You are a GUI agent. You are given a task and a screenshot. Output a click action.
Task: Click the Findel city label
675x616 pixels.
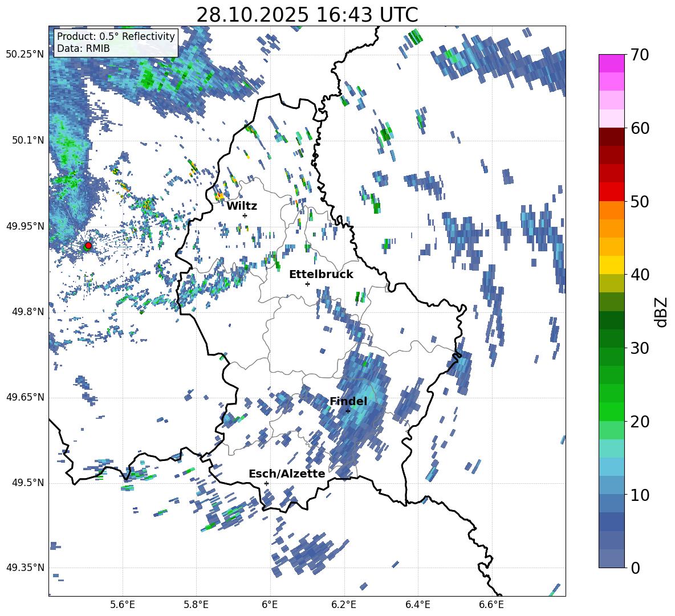tap(348, 401)
